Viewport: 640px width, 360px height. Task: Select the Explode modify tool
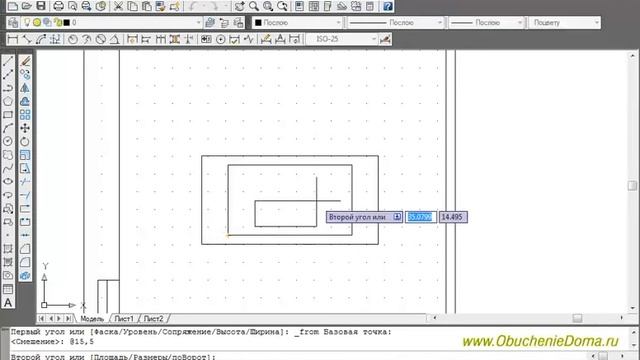coord(25,276)
